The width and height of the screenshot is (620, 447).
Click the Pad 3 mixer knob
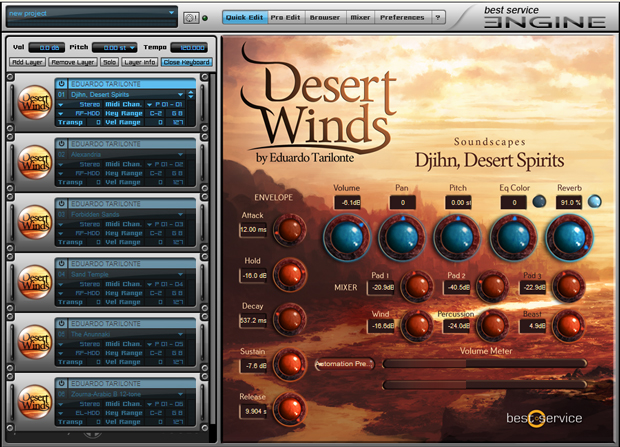click(x=569, y=286)
